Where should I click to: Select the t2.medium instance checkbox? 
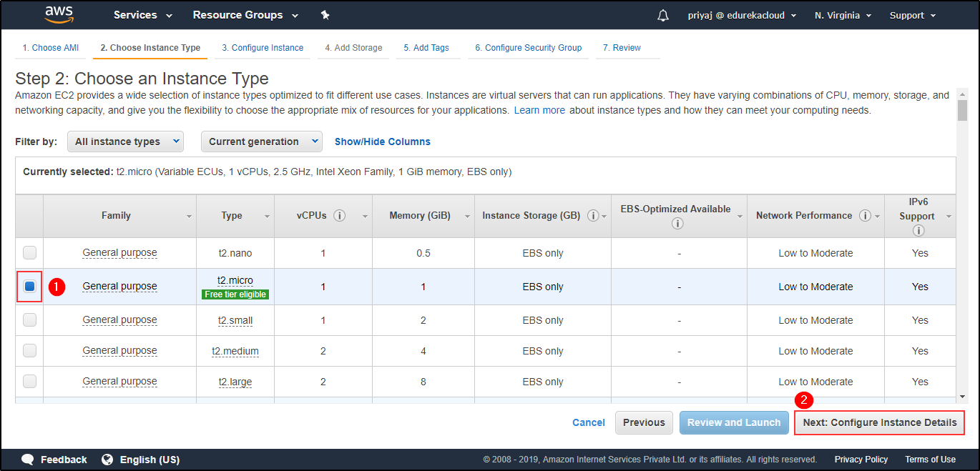29,350
